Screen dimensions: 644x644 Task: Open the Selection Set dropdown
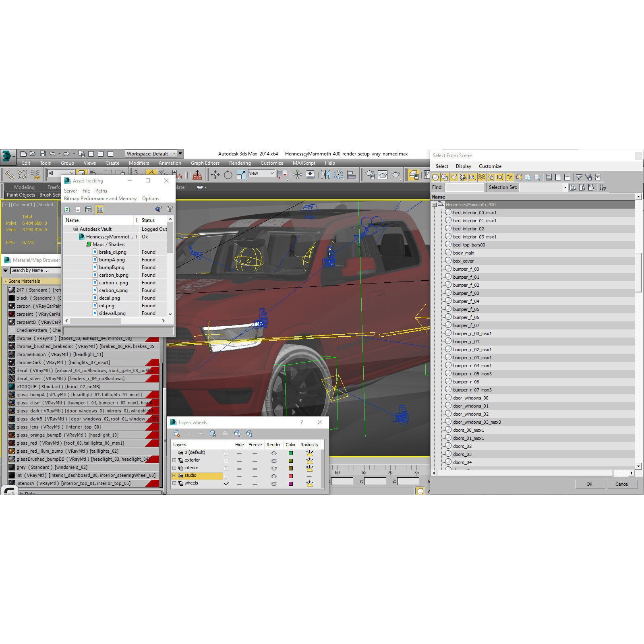tap(543, 187)
